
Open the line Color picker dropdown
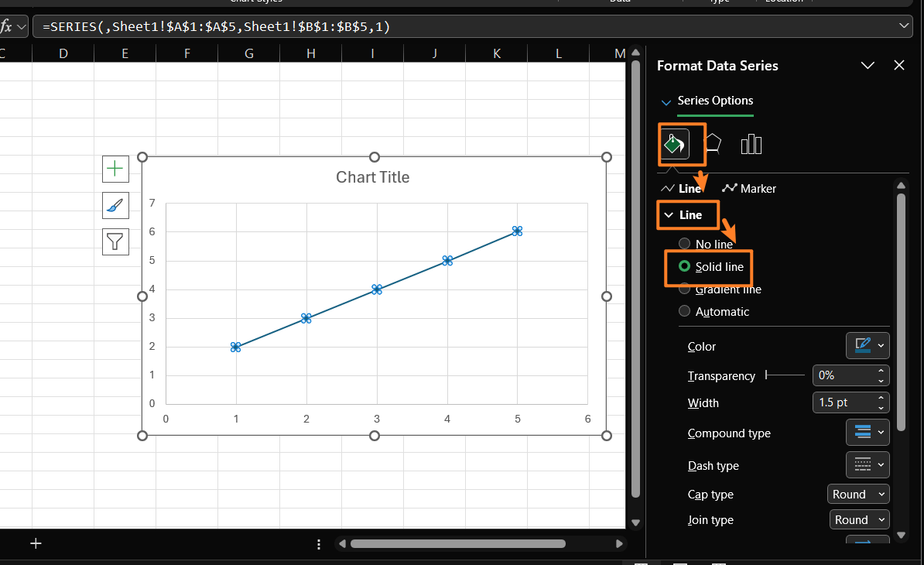868,345
